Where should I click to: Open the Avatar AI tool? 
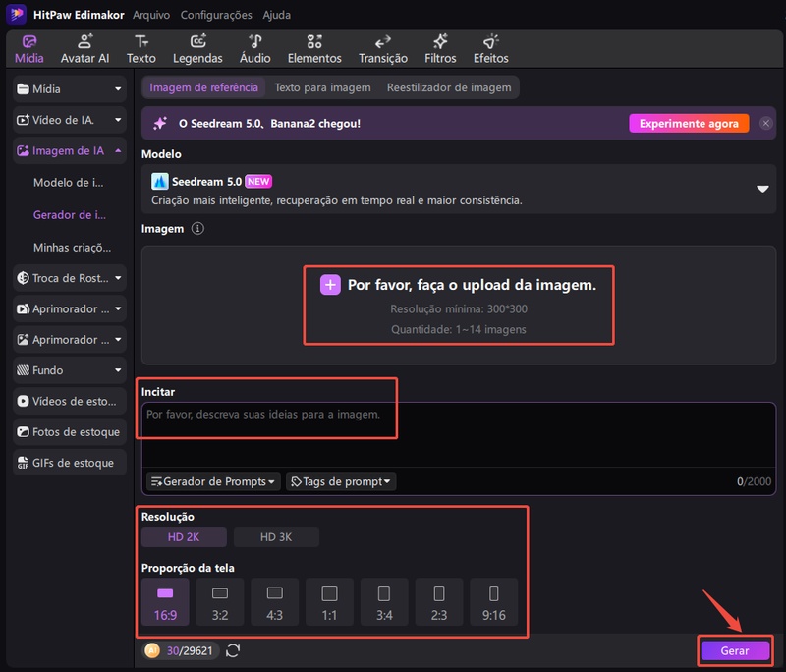point(84,47)
